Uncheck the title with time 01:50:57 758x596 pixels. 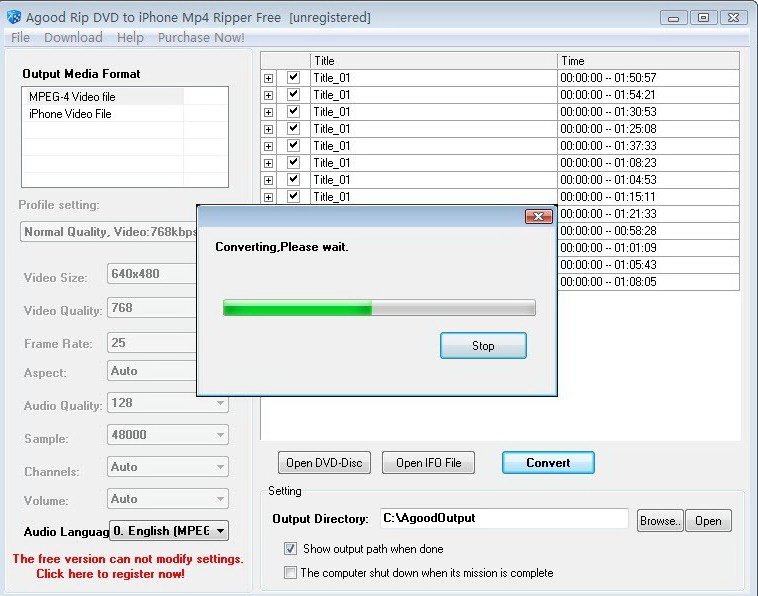(x=293, y=77)
